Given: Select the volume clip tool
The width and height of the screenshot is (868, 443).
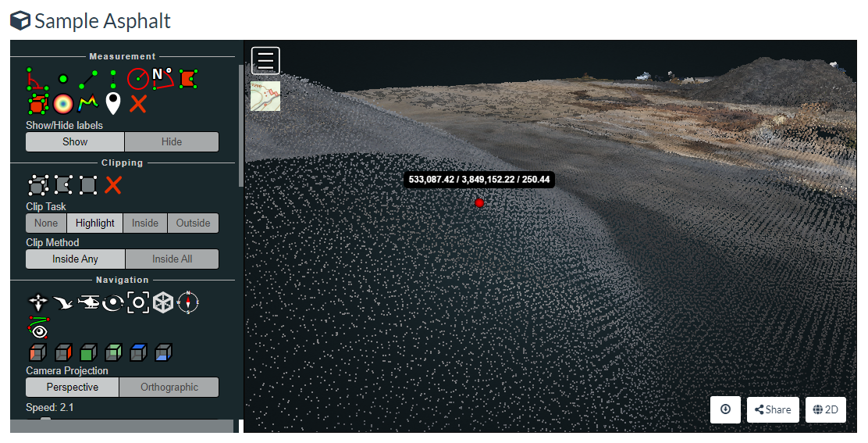Looking at the screenshot, I should tap(37, 185).
